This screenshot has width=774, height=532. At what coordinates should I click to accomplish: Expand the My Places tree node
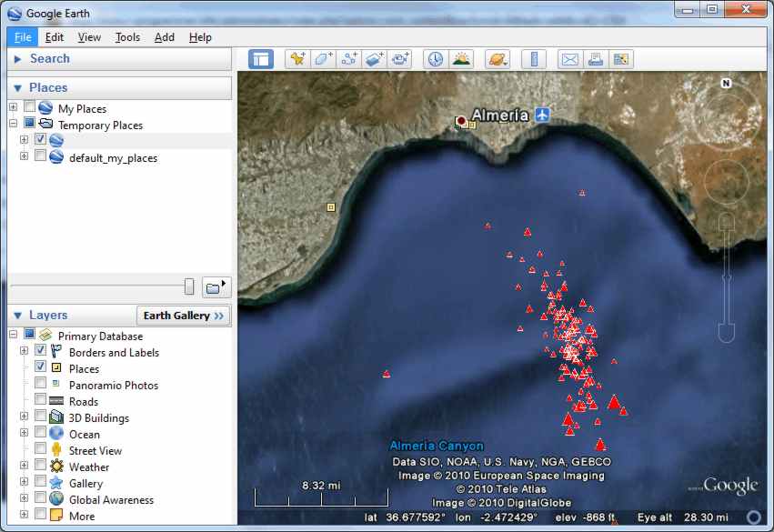pos(14,107)
